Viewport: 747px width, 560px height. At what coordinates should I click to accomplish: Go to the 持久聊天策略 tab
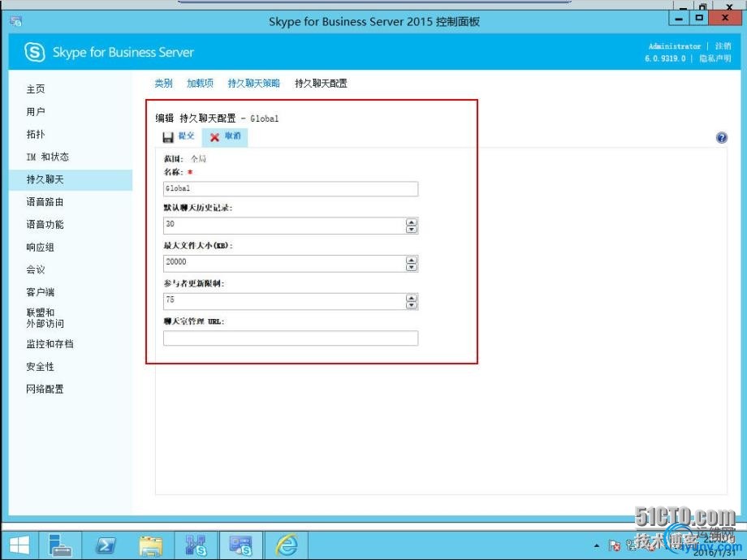[254, 84]
